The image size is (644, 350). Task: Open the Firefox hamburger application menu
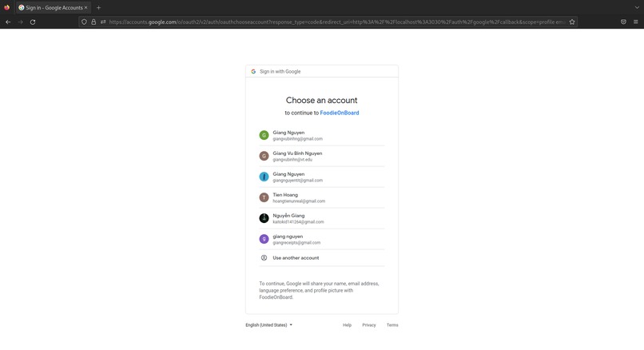tap(636, 22)
